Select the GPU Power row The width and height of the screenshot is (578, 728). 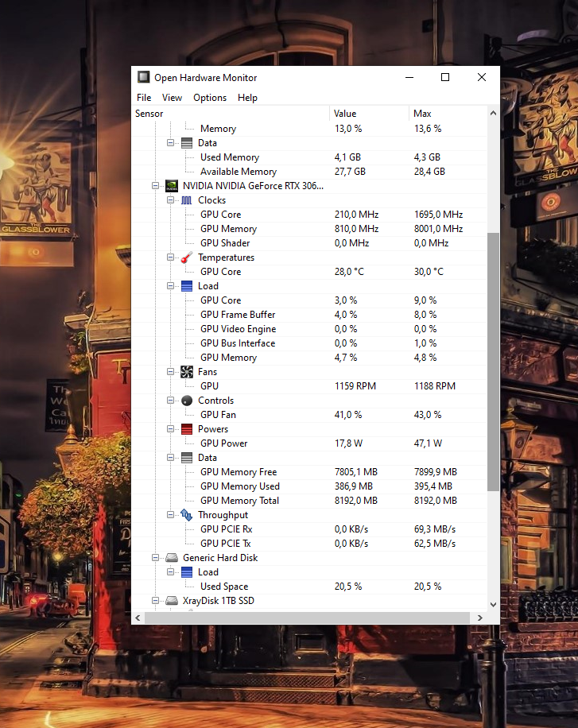tap(309, 443)
